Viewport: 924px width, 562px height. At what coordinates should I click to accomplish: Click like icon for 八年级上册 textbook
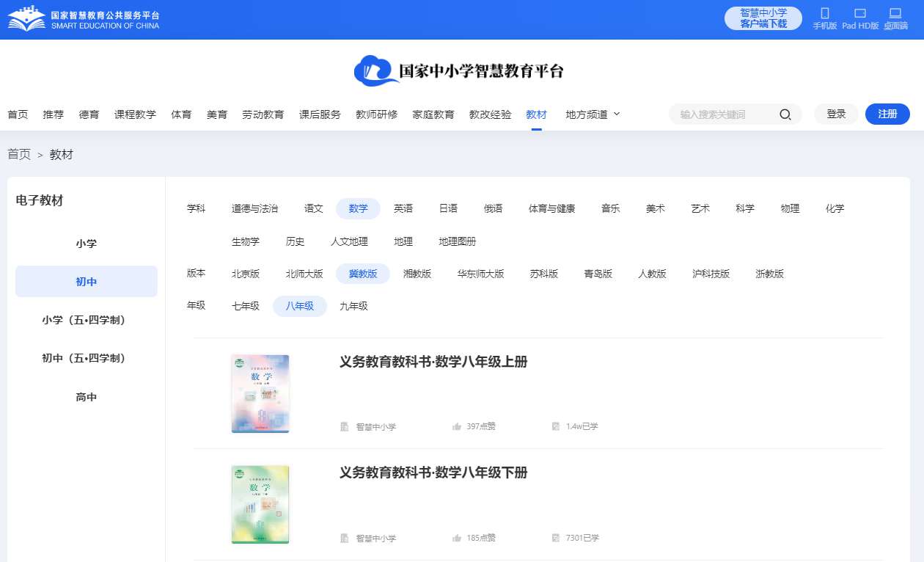point(457,426)
